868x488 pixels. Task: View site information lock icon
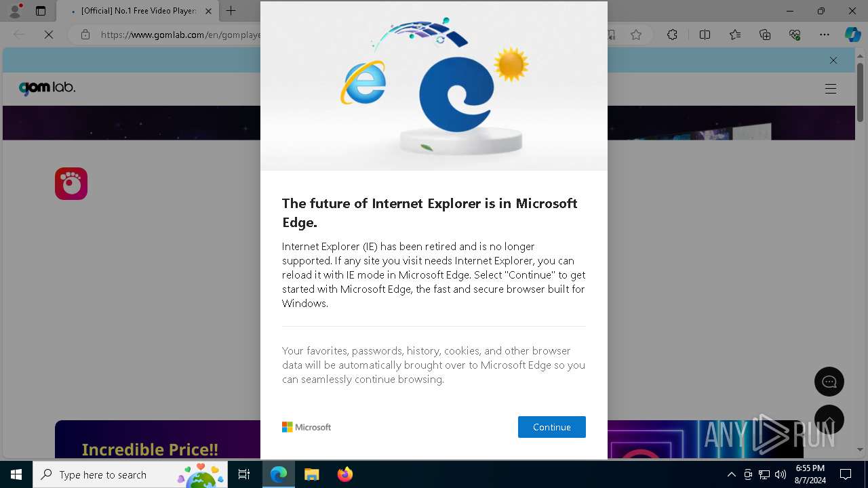coord(85,35)
